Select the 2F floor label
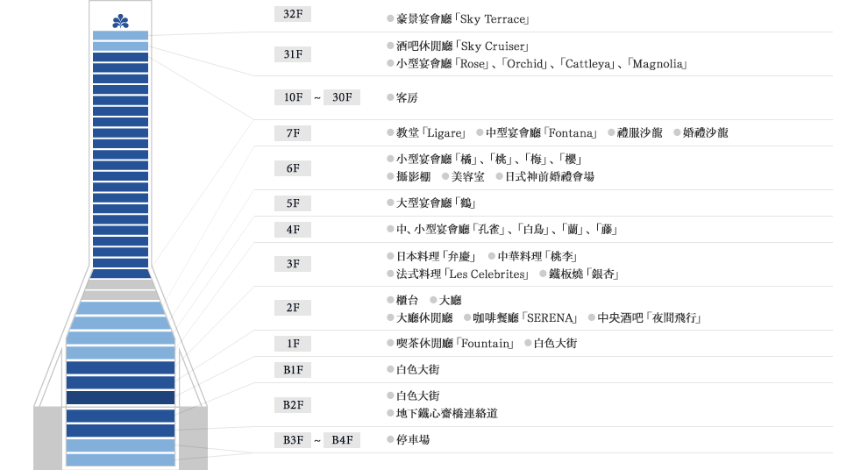This screenshot has width=868, height=470. click(293, 308)
